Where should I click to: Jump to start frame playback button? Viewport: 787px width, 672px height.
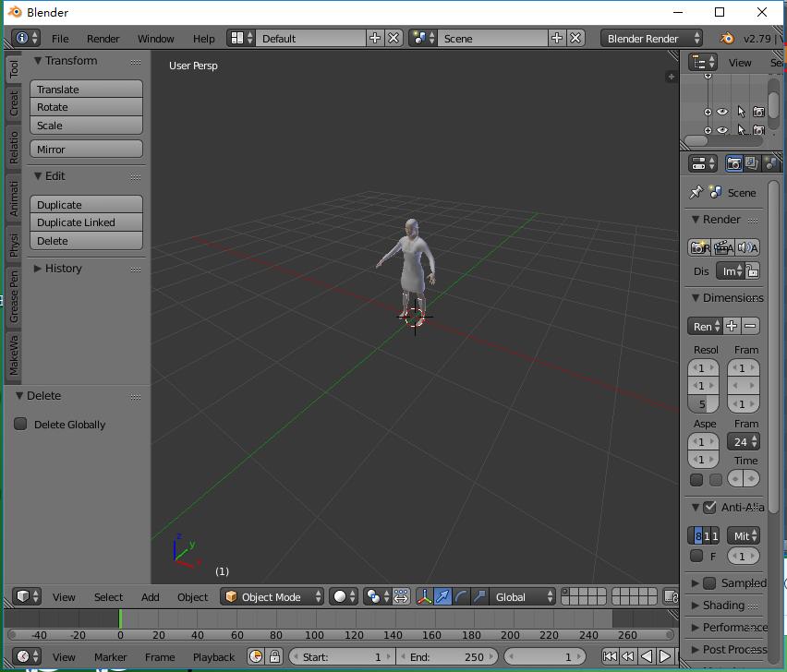click(x=610, y=656)
